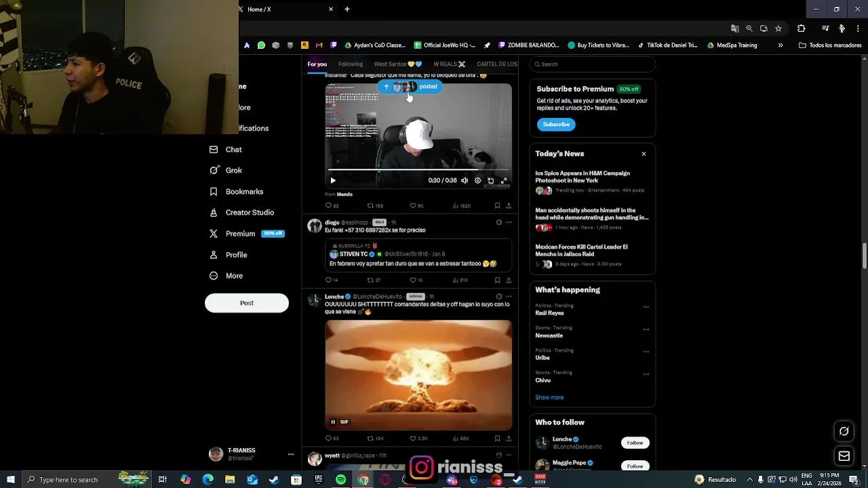Screen dimensions: 868x488
Task: Like Lonche's explosion post
Action: (418, 439)
